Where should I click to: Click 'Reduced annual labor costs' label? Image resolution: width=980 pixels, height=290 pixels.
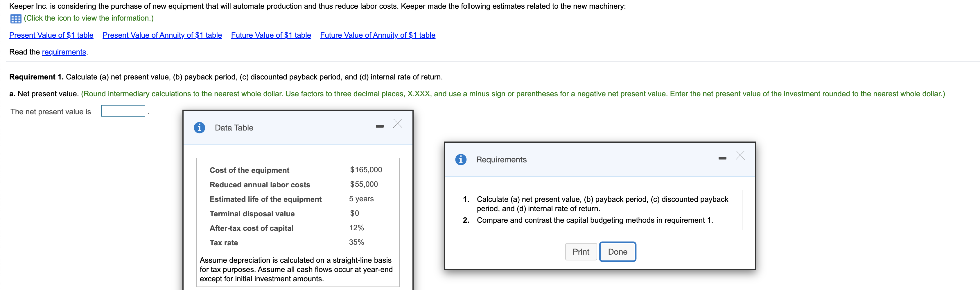click(260, 185)
